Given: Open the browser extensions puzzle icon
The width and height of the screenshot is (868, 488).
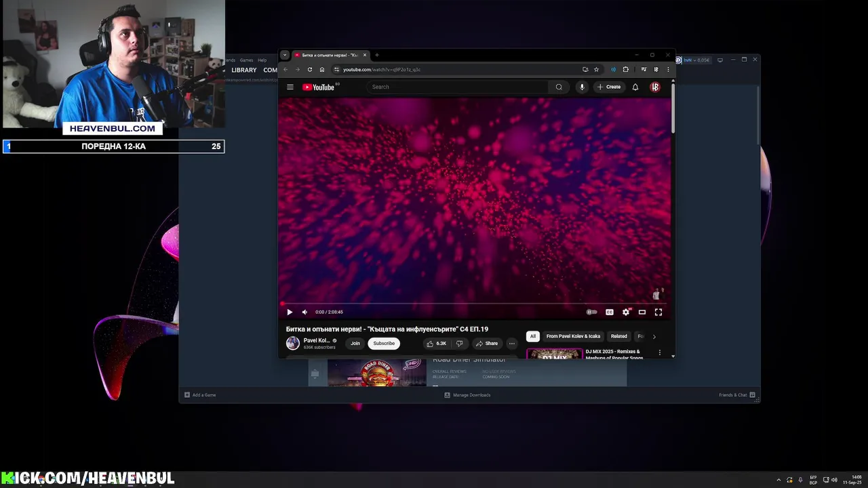Looking at the screenshot, I should 625,69.
